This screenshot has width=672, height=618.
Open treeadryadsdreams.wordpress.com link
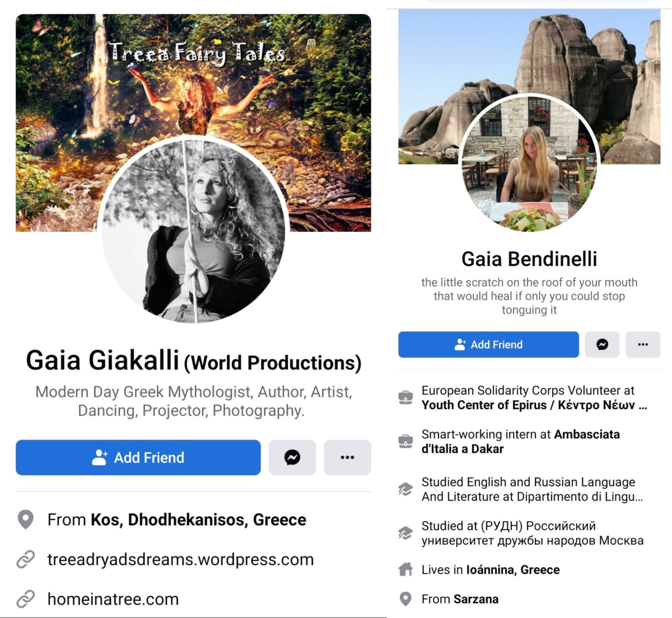pos(180,559)
